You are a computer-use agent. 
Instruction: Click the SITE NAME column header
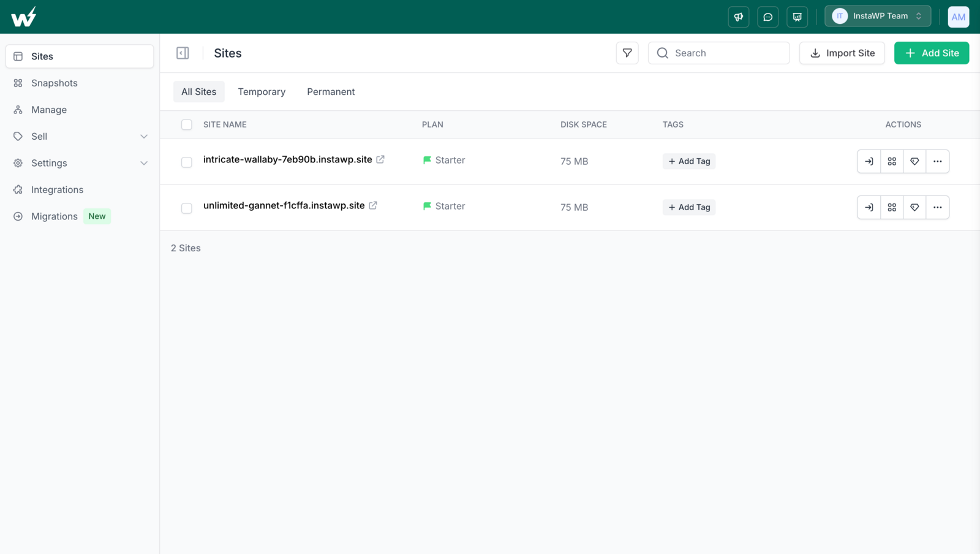(225, 124)
